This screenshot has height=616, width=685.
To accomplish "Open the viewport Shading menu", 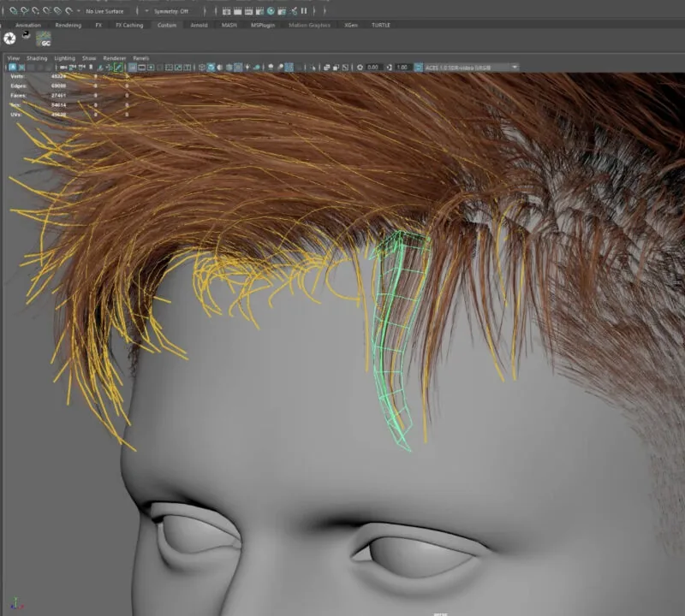I will [37, 58].
